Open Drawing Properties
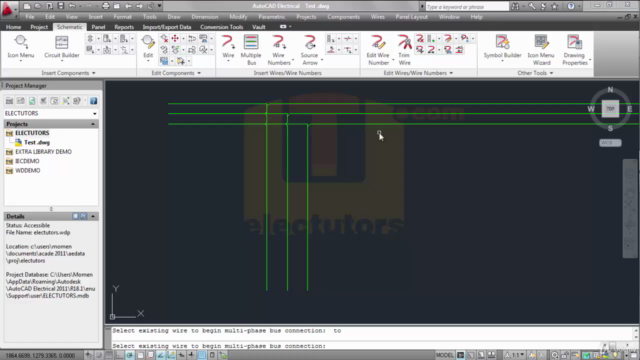This screenshot has width=640, height=360. 575,50
